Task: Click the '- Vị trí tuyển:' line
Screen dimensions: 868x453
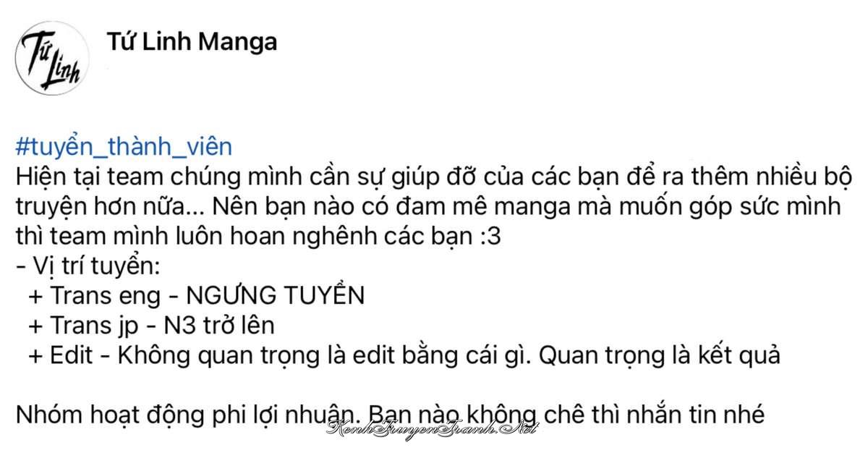Action: [x=87, y=266]
